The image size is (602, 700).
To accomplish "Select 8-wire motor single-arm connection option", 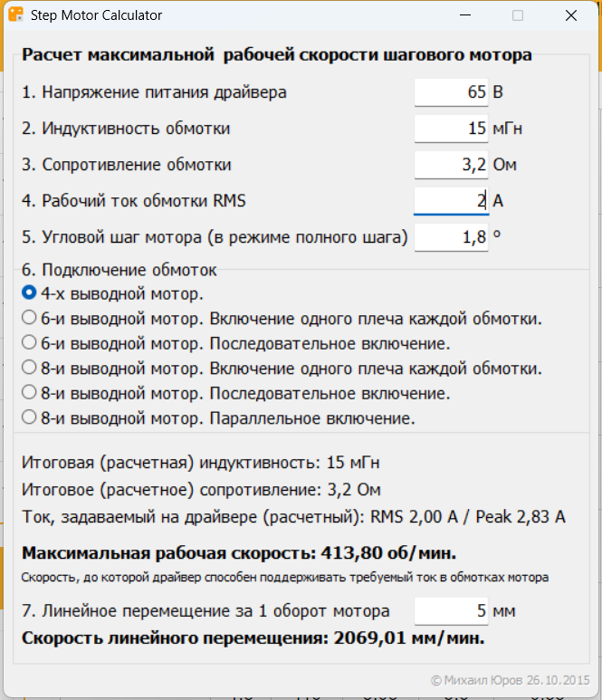I will click(30, 369).
